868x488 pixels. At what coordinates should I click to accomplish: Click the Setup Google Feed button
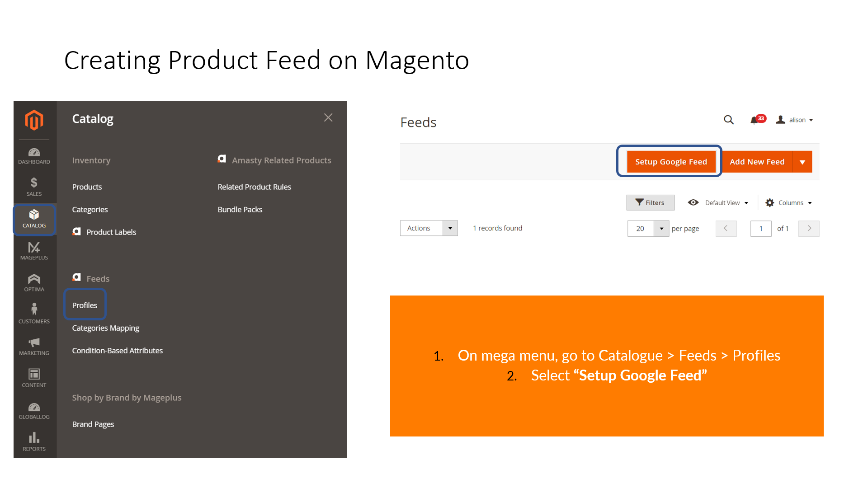click(671, 162)
